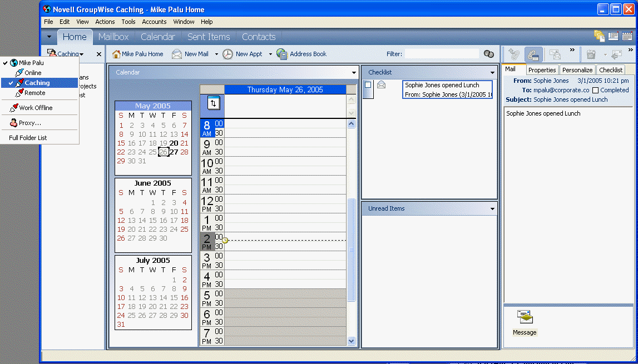Image resolution: width=638 pixels, height=364 pixels.
Task: Click the plug icon beside Online
Action: click(19, 73)
